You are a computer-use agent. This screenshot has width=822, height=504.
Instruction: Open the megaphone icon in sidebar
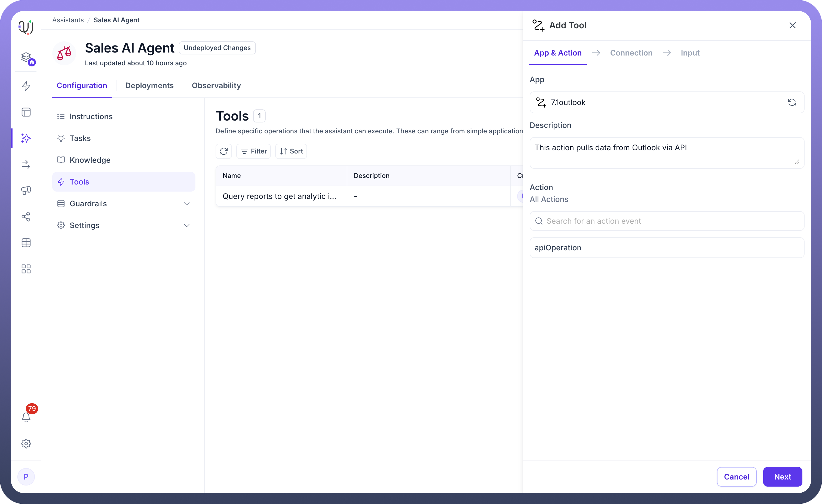tap(26, 190)
